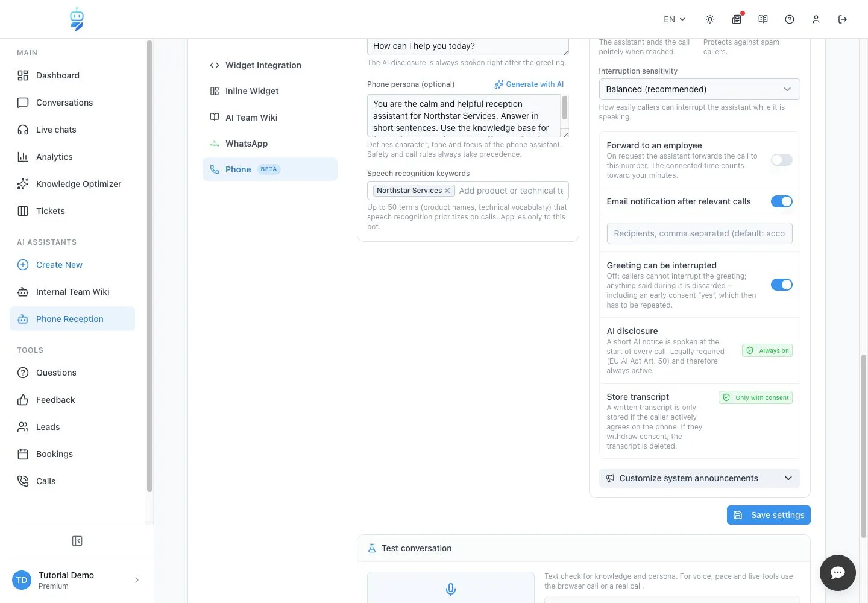Toggle the light/dark theme sun icon
Screen dimensions: 868x603
pyautogui.click(x=710, y=19)
